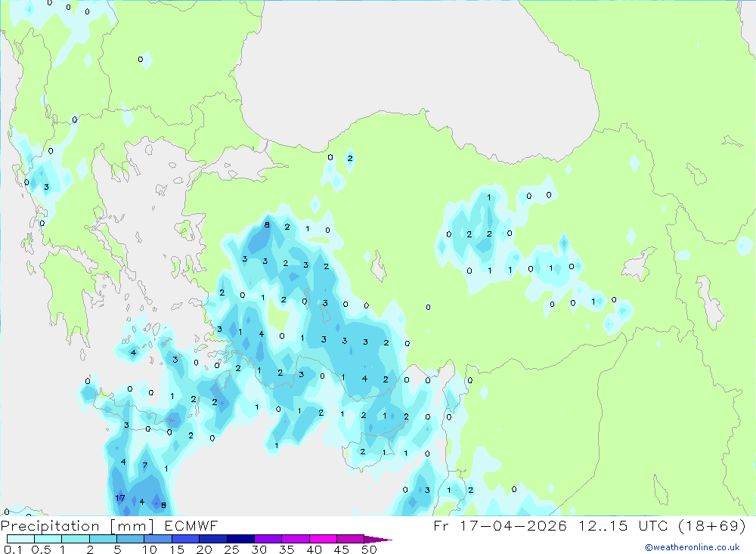Click the '50' legend scale label
Viewport: 756px width, 554px height.
point(369,549)
